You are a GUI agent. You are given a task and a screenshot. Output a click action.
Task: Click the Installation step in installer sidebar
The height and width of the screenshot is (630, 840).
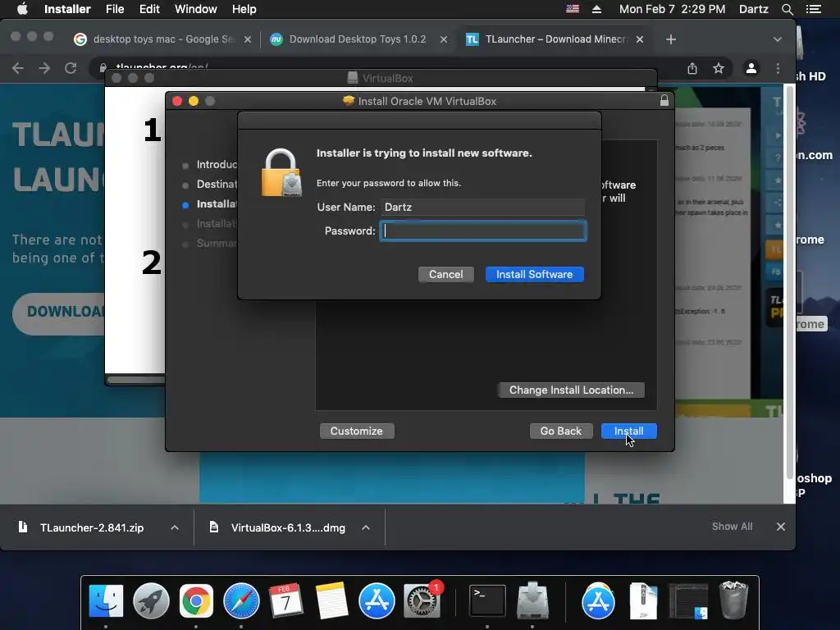(217, 223)
